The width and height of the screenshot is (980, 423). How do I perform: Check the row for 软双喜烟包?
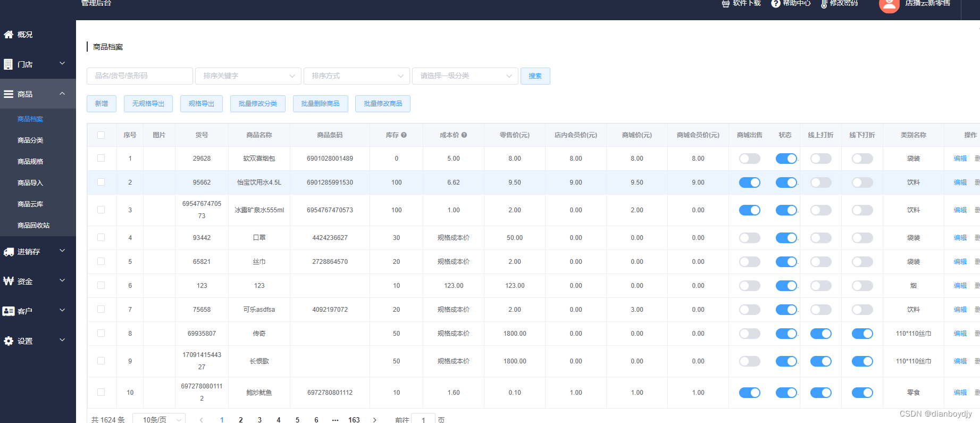[x=101, y=159]
